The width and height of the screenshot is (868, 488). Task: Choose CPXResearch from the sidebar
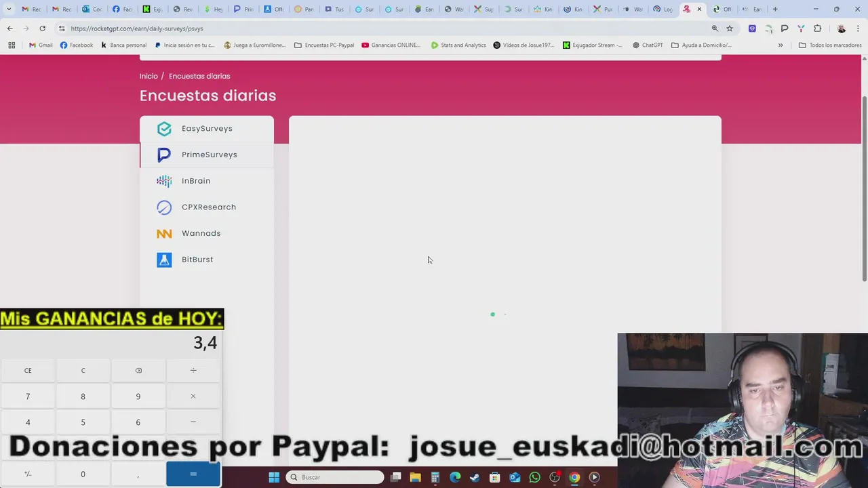pyautogui.click(x=207, y=207)
